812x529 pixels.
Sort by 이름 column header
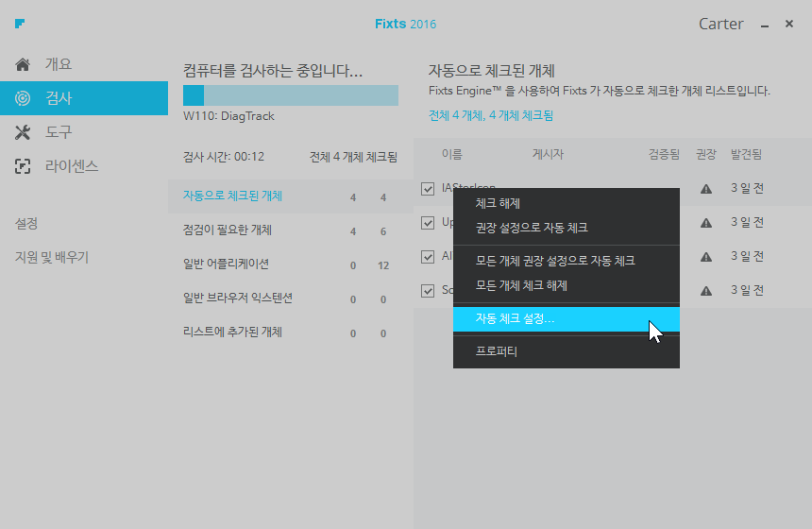(452, 154)
